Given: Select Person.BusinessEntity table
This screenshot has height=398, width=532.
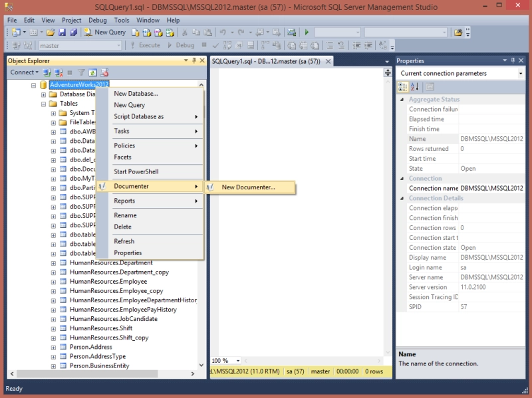Looking at the screenshot, I should (x=99, y=366).
